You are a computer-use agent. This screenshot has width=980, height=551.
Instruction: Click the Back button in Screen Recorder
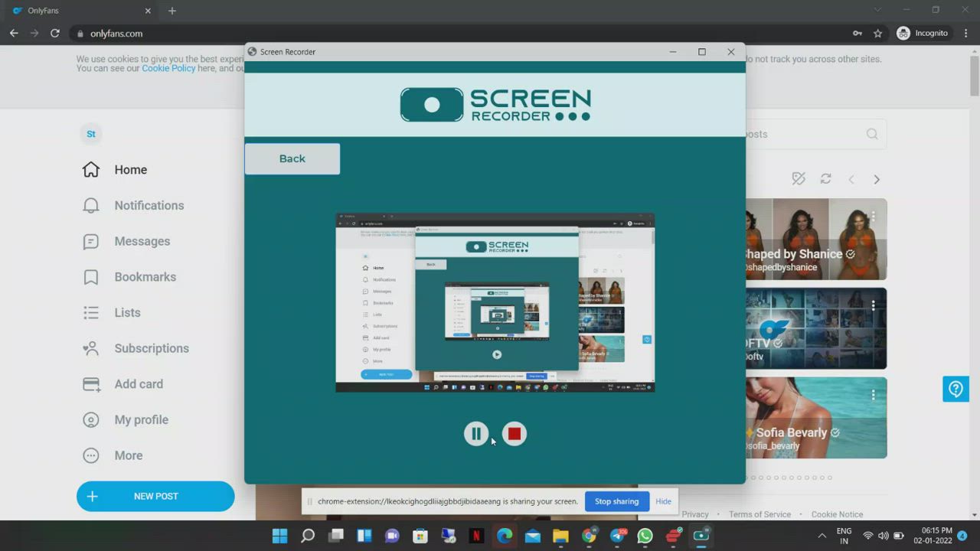tap(292, 158)
